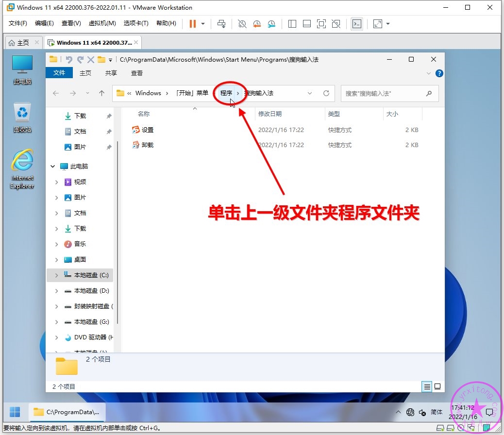The width and height of the screenshot is (504, 435).
Task: Expand the 本地磁盘 (C:) tree node
Action: [57, 276]
